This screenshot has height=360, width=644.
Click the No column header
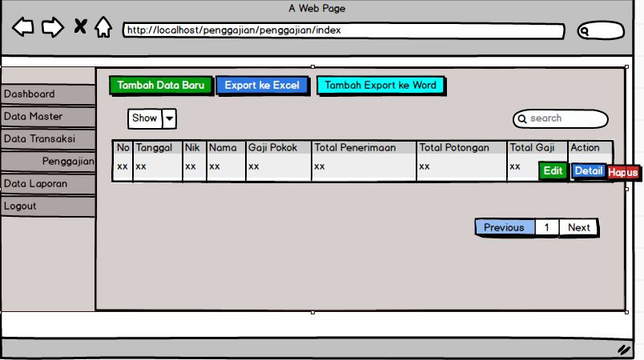tap(123, 148)
